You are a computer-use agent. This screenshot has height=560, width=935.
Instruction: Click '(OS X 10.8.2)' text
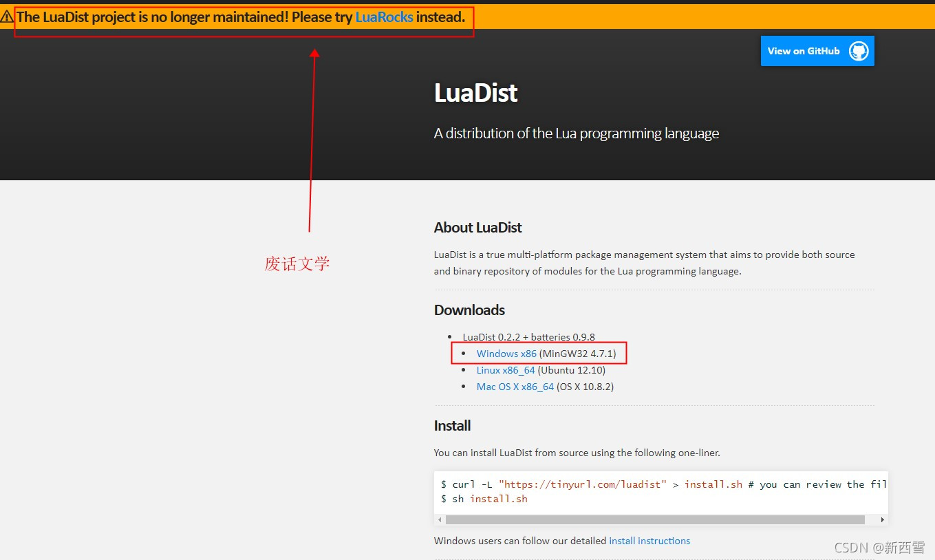tap(585, 387)
